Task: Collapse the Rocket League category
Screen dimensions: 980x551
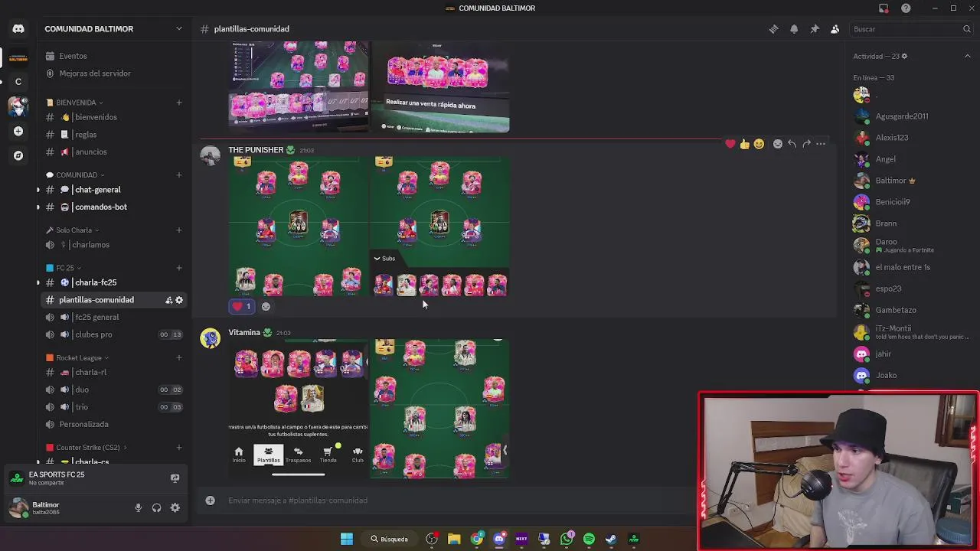Action: [x=77, y=358]
